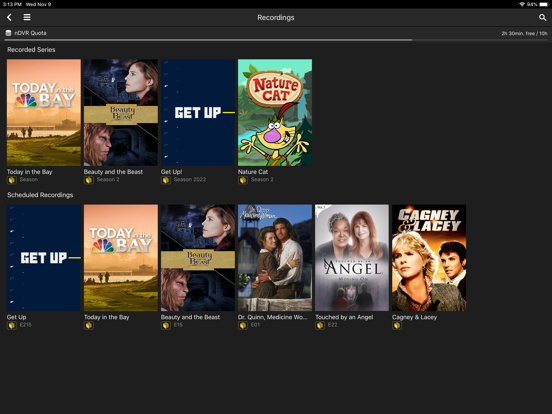This screenshot has height=414, width=552.
Task: Click badge under scheduled Today in the Bay
Action: (89, 325)
